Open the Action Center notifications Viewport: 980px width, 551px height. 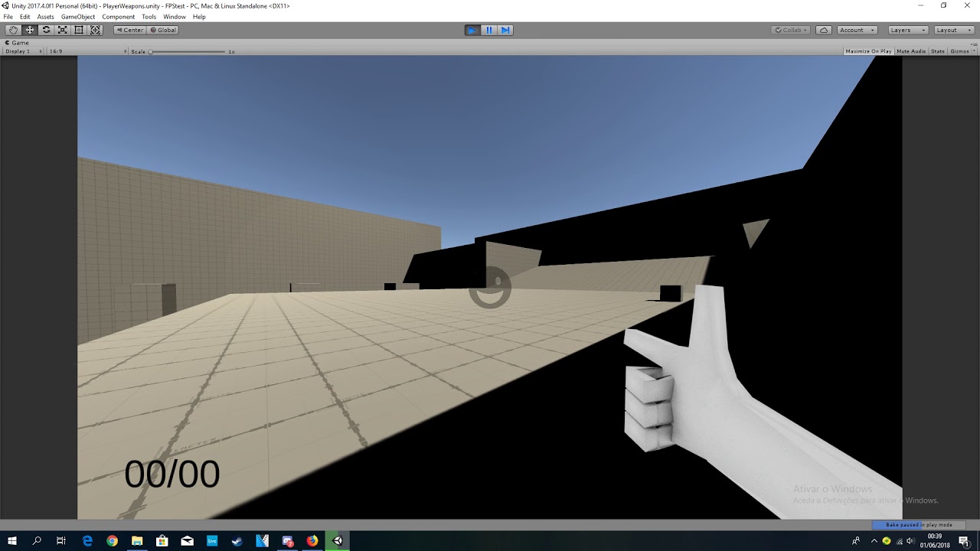[964, 541]
